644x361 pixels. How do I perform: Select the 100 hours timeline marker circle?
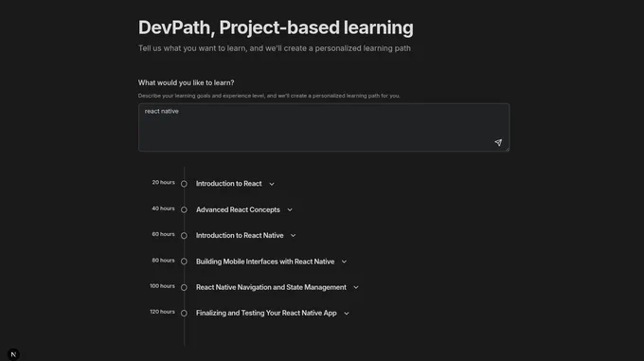[184, 287]
